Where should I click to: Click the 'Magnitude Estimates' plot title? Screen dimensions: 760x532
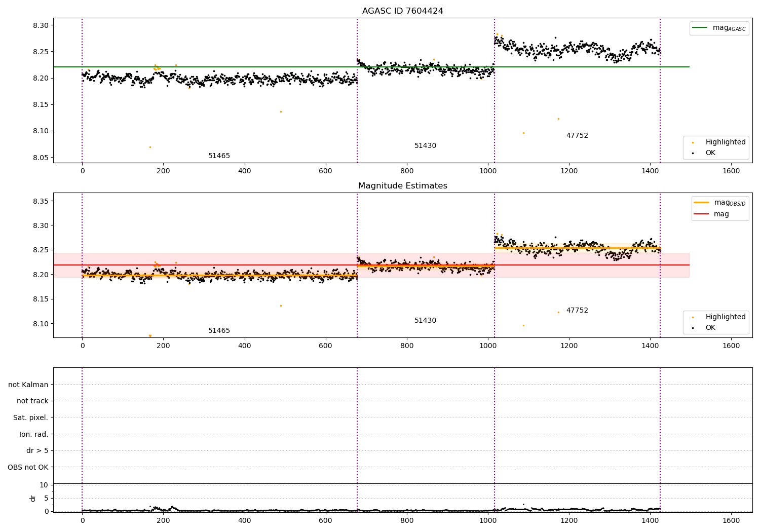coord(402,186)
